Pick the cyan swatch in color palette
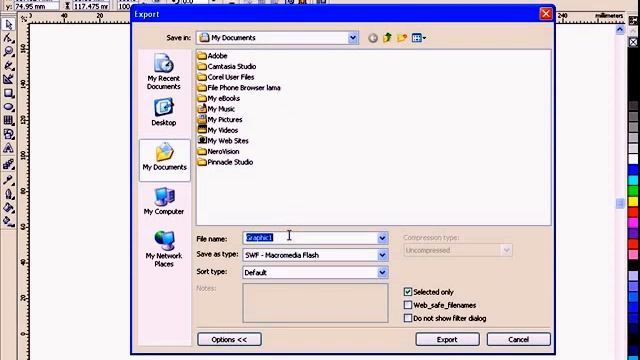This screenshot has width=640, height=360. (x=633, y=180)
